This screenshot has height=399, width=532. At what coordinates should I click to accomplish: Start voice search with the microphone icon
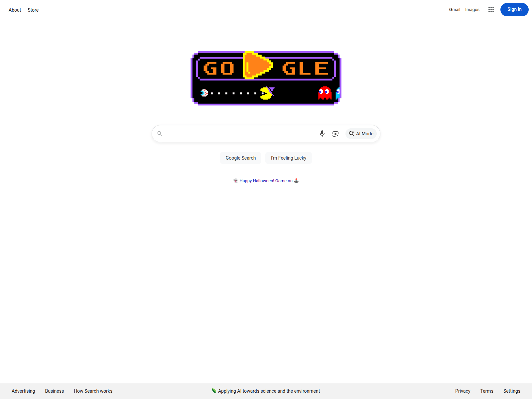click(322, 134)
